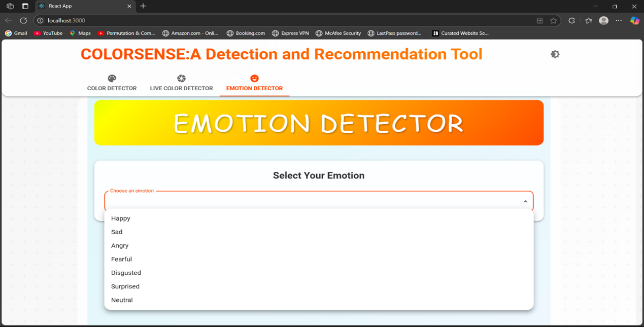Open the Copilot icon in browser toolbar
This screenshot has height=327, width=644.
point(634,21)
